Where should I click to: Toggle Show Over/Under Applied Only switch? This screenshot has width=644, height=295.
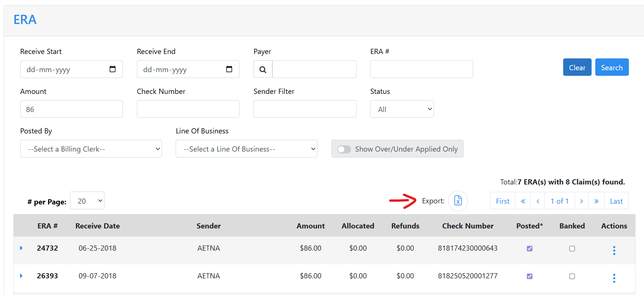tap(344, 149)
